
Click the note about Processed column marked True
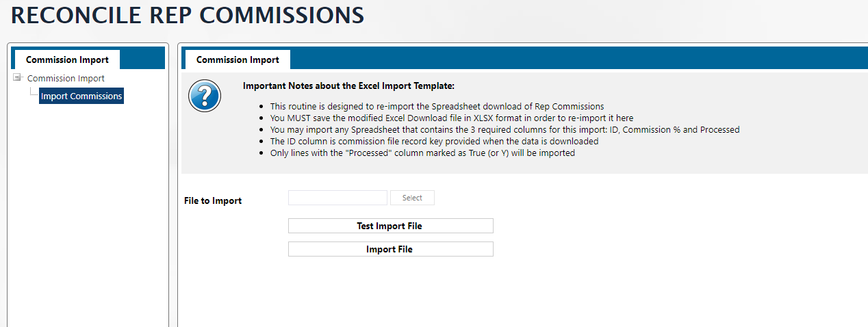[x=422, y=153]
